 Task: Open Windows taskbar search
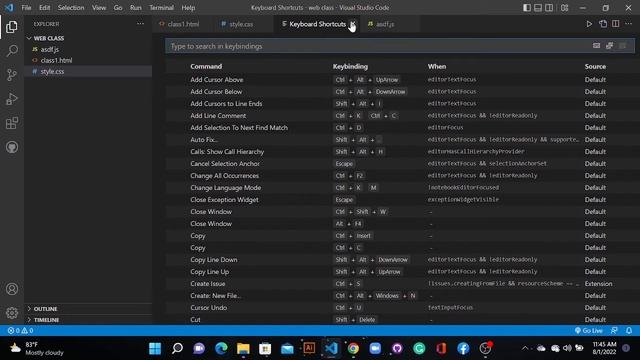177,349
